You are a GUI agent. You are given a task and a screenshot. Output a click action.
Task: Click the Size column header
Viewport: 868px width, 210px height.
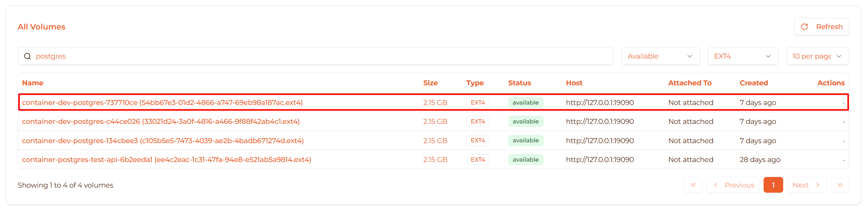point(430,83)
